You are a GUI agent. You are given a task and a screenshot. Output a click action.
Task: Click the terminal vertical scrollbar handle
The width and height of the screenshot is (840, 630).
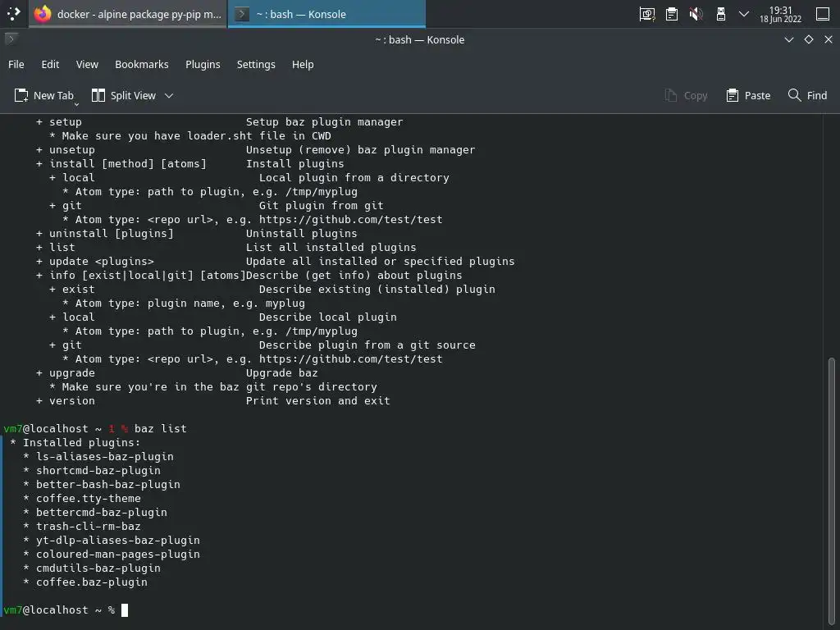coord(832,491)
